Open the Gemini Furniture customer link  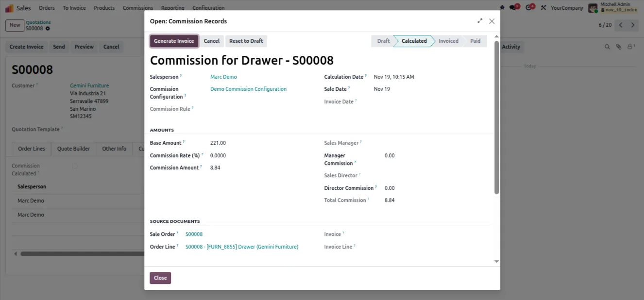[89, 85]
